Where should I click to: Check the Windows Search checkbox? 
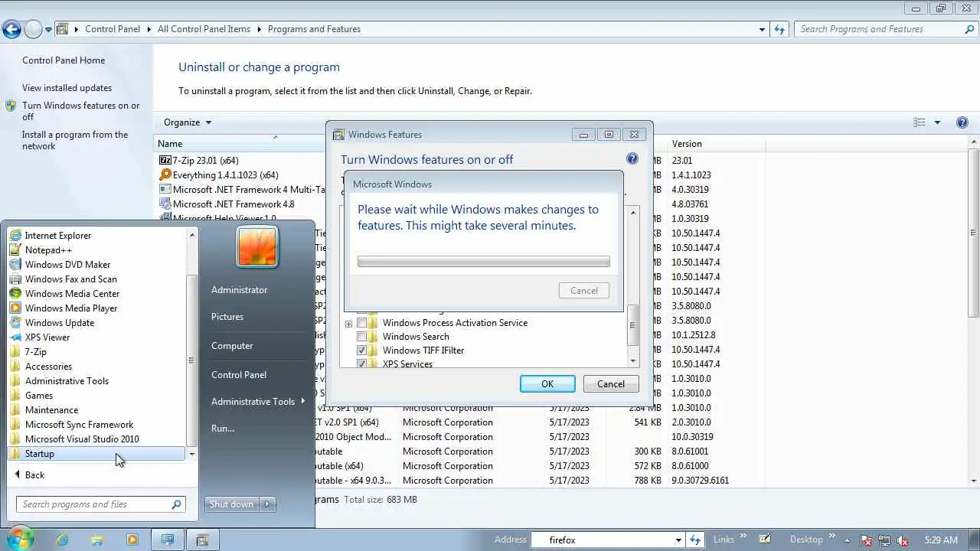point(362,337)
